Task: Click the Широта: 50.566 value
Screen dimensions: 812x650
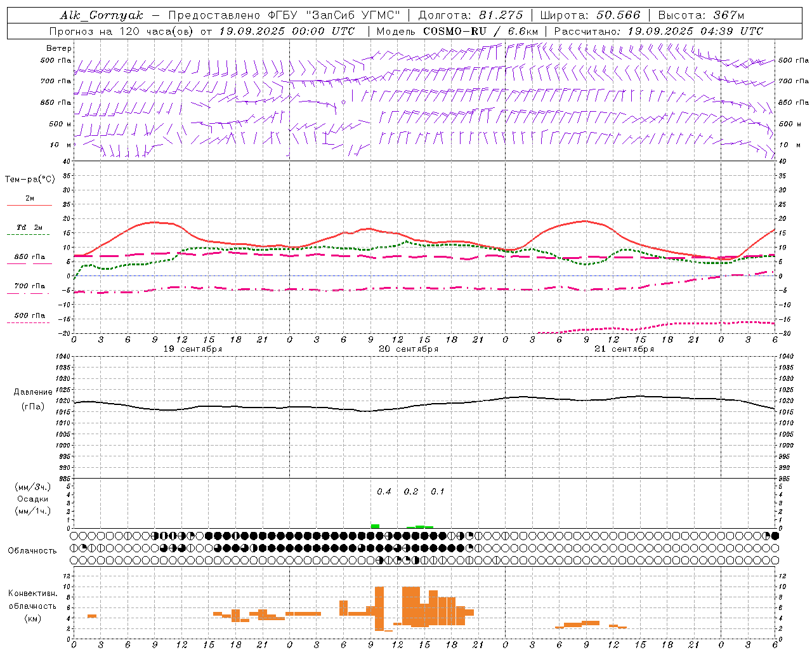Action: (590, 15)
